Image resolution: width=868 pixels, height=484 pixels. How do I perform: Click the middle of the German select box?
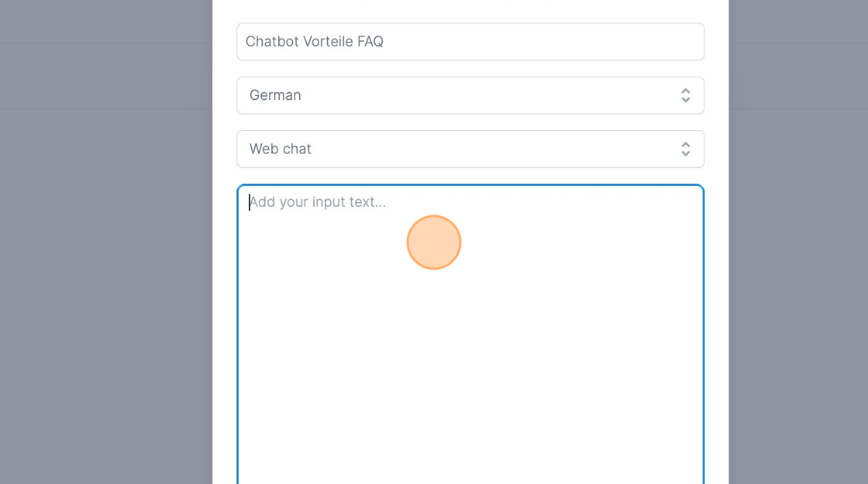(470, 95)
